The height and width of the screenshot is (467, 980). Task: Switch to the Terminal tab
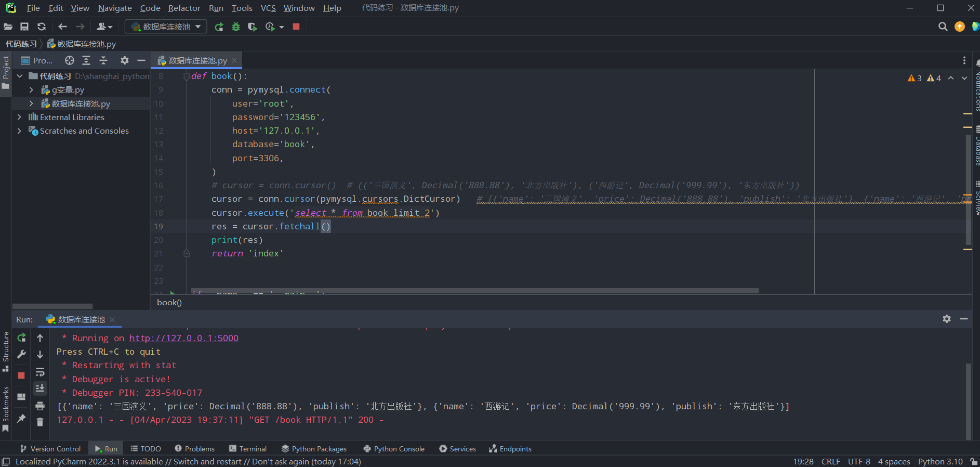tap(247, 449)
